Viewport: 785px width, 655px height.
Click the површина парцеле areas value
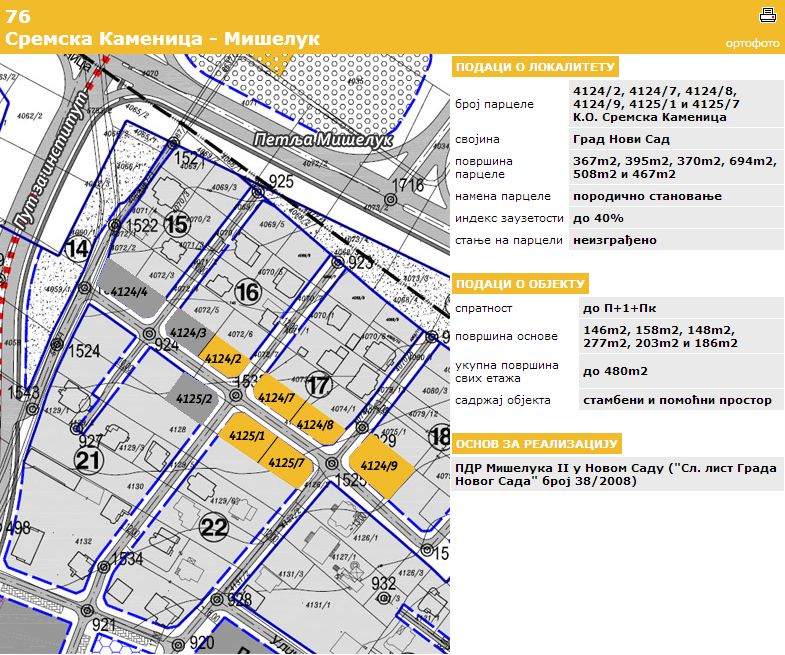tap(674, 167)
